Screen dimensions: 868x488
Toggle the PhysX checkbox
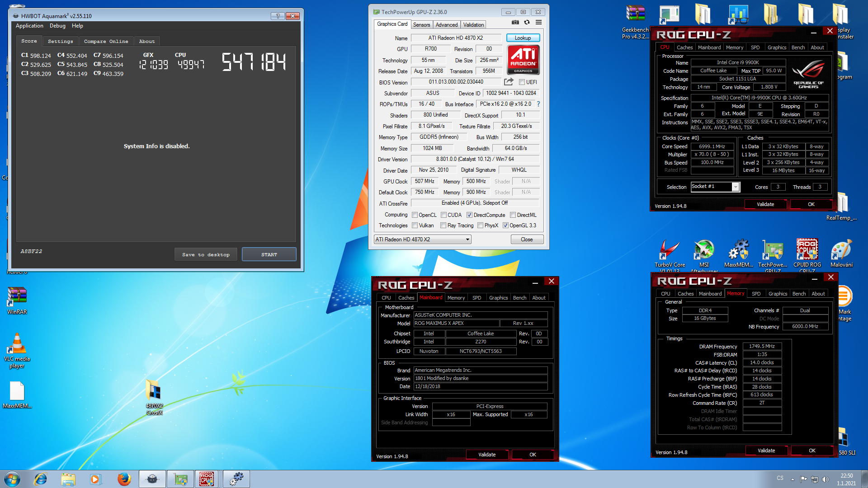[x=481, y=225]
